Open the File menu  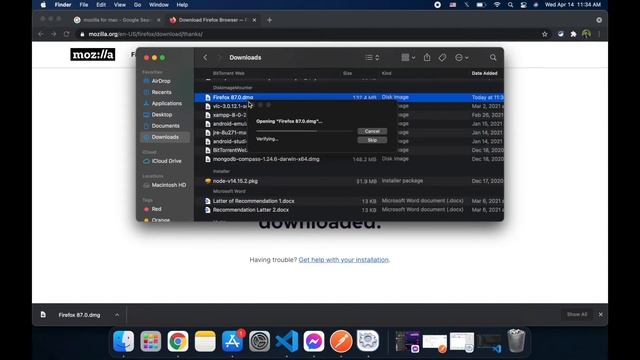click(x=84, y=5)
